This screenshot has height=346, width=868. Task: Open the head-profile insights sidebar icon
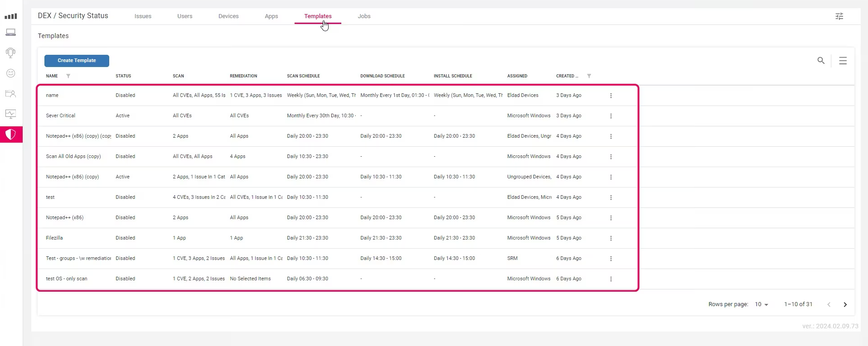pos(11,53)
